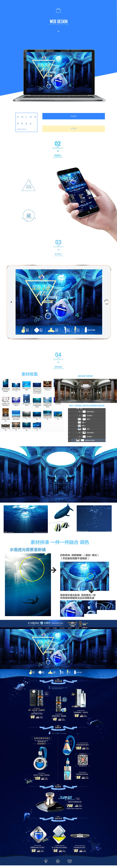Image resolution: width=117 pixels, height=868 pixels.
Task: Open the mzr709051 file thumbnail
Action: [58, 401]
